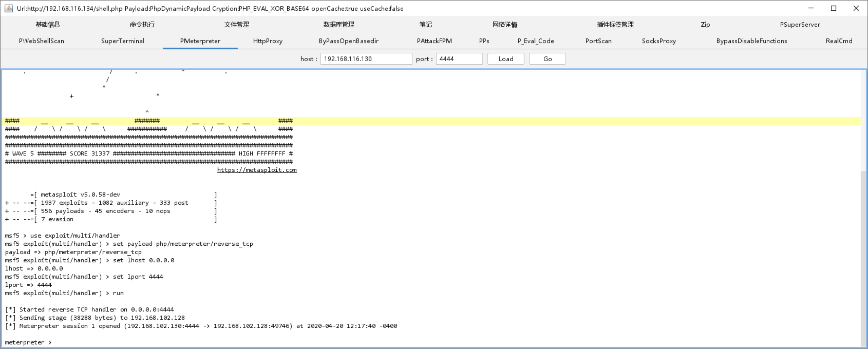Click the 'use exploit/multi/handler' command line

click(62, 236)
